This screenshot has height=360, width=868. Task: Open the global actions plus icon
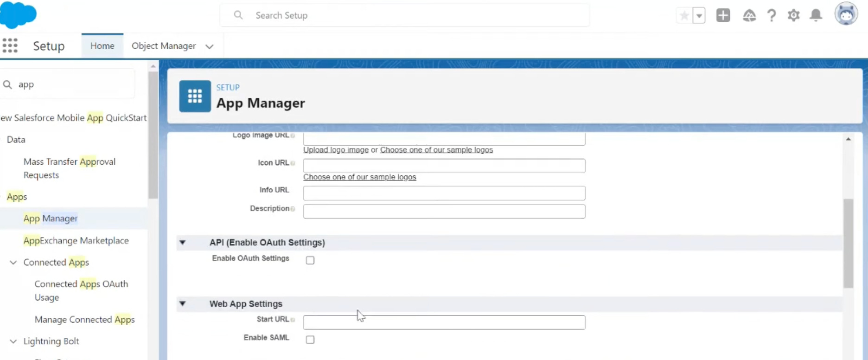pos(723,15)
